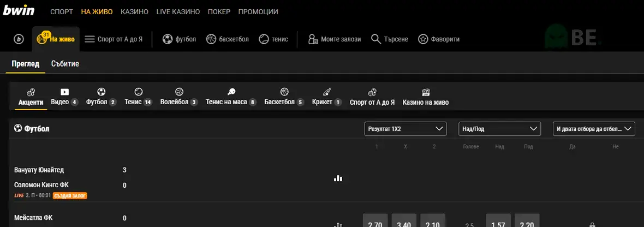Select the Акценти sports filter

[x=31, y=97]
